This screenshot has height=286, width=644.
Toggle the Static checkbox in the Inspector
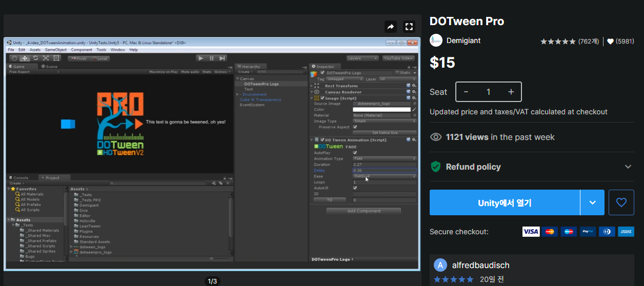pos(397,73)
